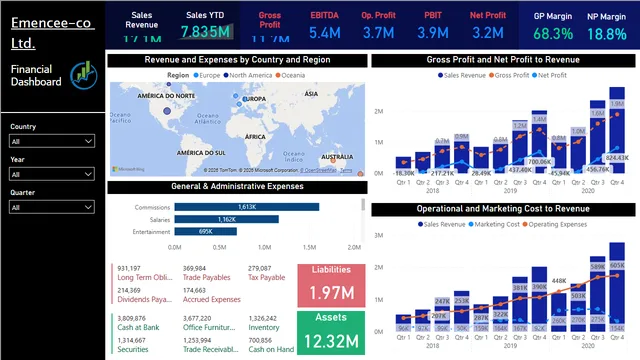Select the Salaries 1,162K bar

pyautogui.click(x=227, y=219)
